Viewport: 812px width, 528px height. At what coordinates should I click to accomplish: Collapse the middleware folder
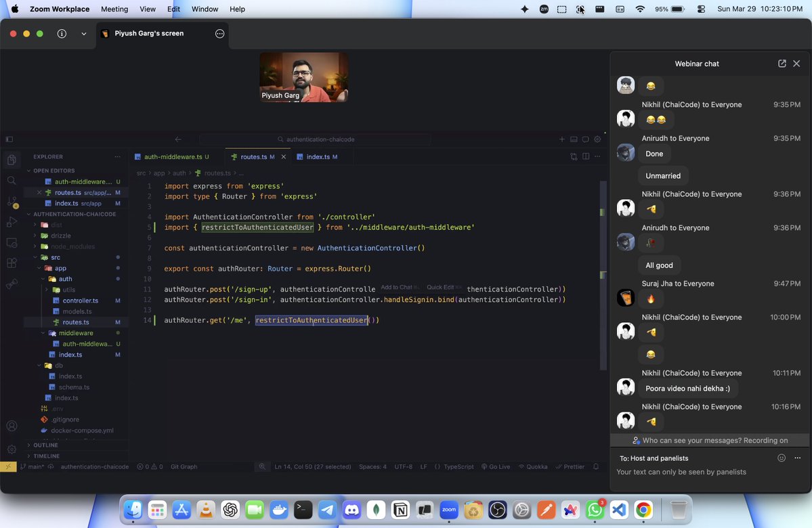coord(76,333)
